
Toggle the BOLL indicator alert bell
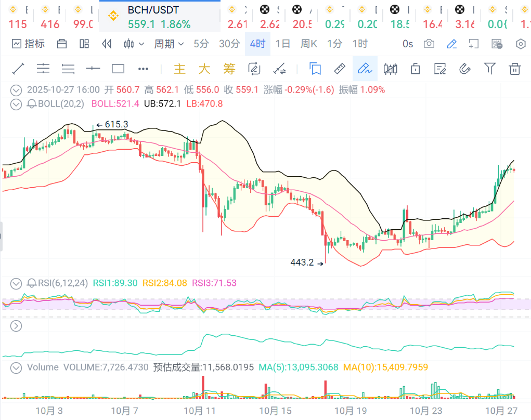pyautogui.click(x=32, y=103)
